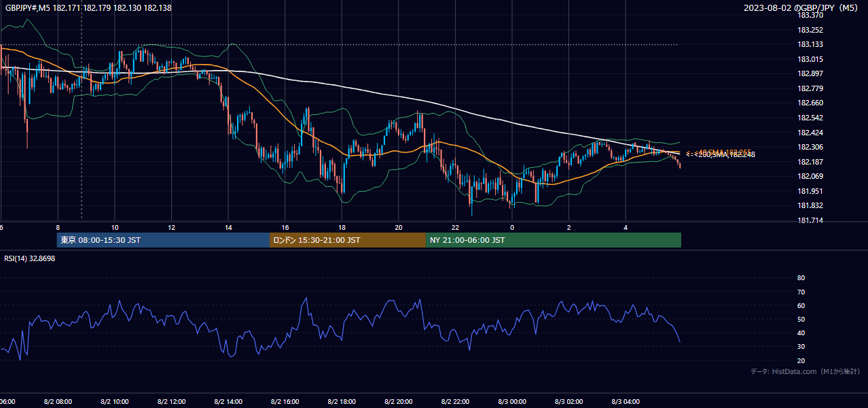The height and width of the screenshot is (408, 868).
Task: Click hour tick 14 under the price chart
Action: coord(228,227)
